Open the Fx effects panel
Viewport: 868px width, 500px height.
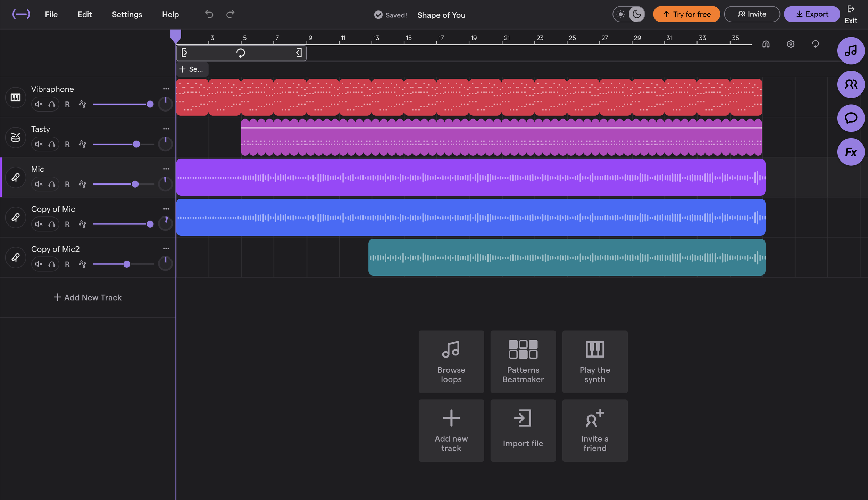point(850,152)
